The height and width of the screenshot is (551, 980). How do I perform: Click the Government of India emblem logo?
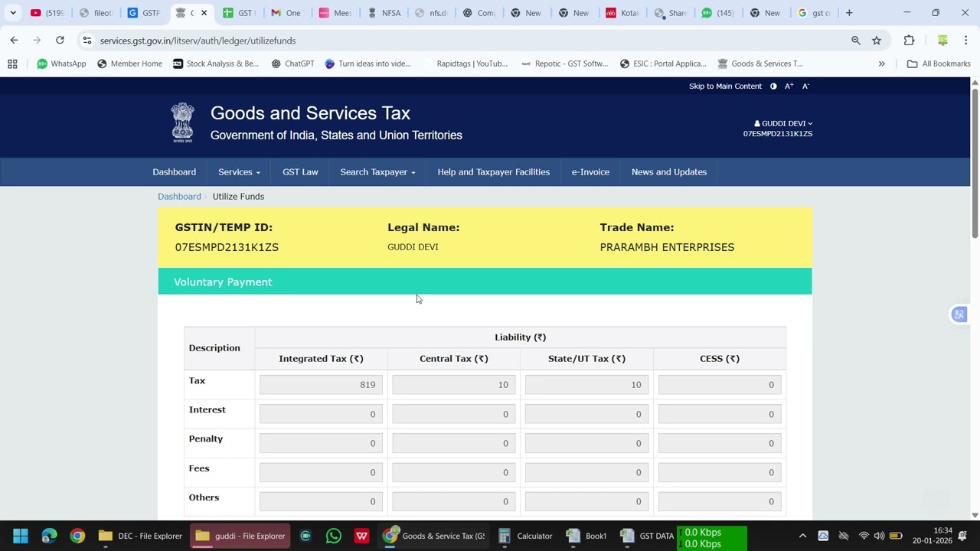(182, 123)
